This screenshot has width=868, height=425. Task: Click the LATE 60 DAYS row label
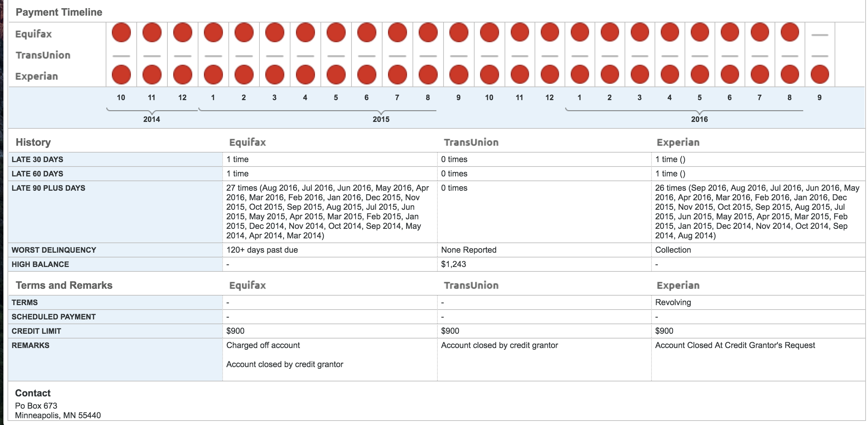pos(38,174)
